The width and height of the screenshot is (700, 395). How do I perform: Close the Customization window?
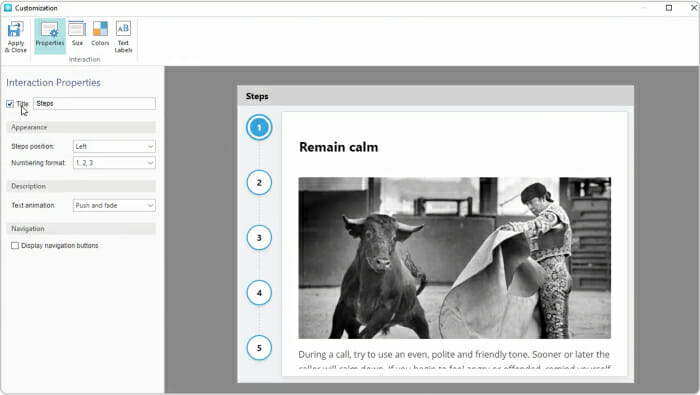694,8
